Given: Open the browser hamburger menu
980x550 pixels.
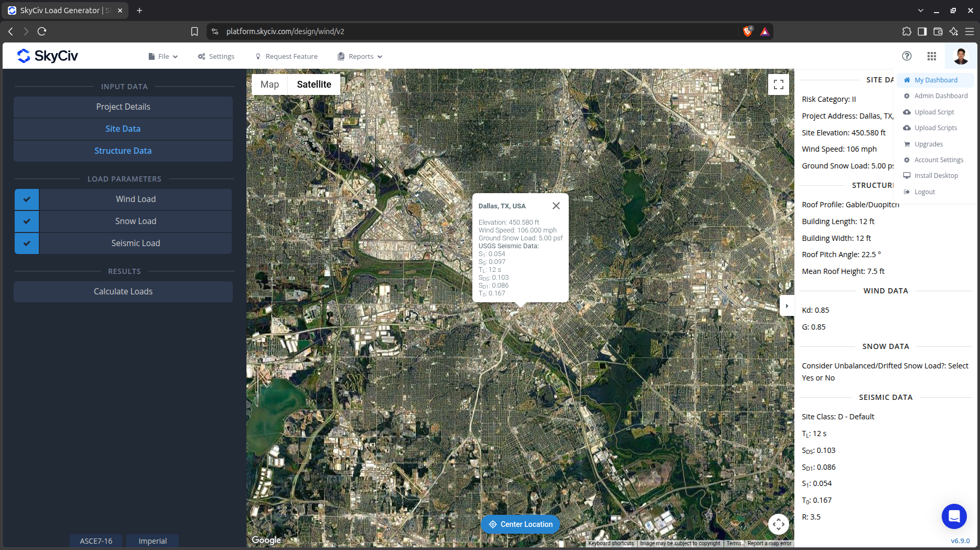Looking at the screenshot, I should (970, 31).
